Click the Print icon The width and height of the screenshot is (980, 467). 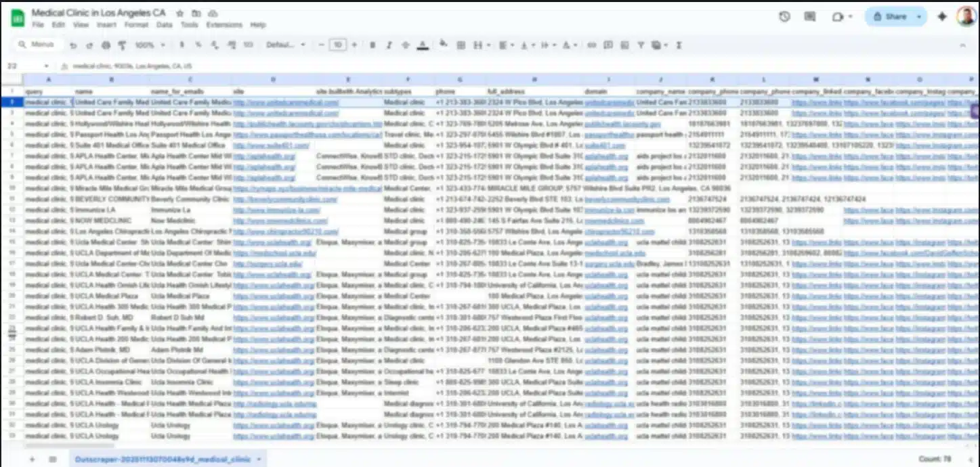pos(106,45)
